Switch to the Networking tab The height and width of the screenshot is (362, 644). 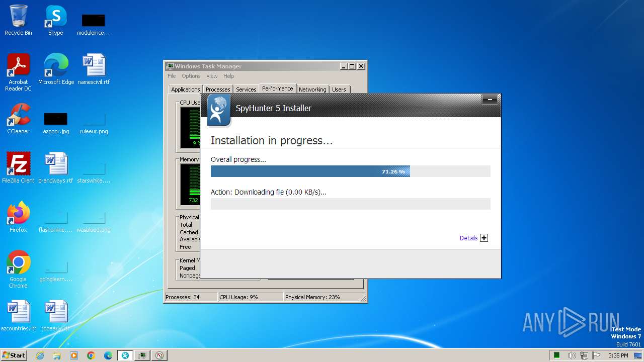312,89
